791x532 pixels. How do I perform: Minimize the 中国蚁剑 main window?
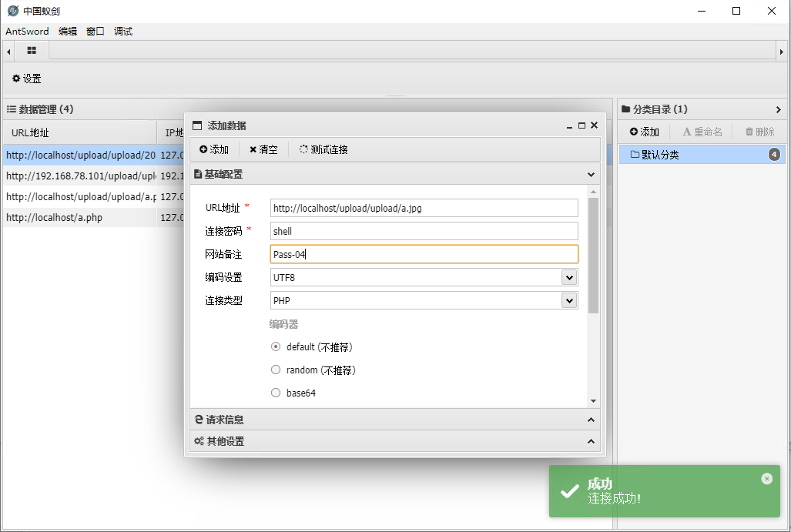tap(701, 11)
